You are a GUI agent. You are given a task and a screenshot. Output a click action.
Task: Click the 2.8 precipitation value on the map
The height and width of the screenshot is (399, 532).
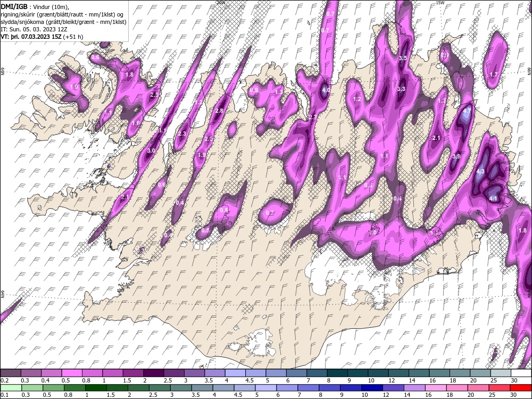pyautogui.click(x=220, y=111)
